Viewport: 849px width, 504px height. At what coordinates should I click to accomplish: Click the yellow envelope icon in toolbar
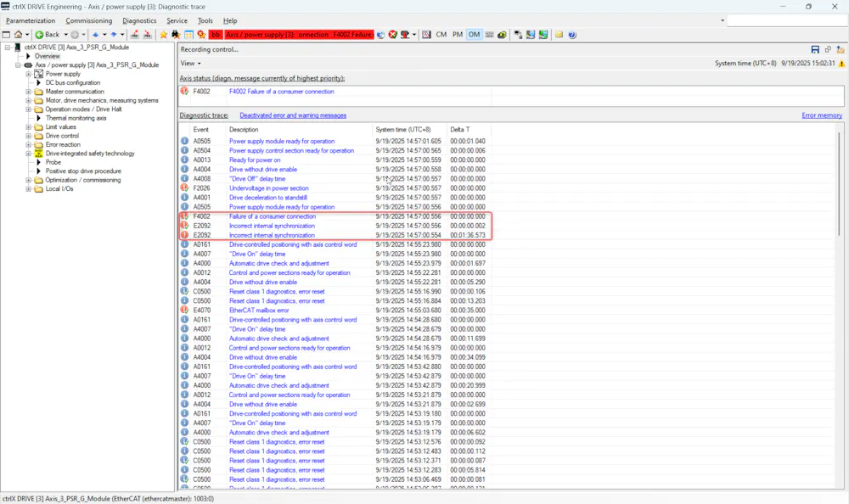[559, 35]
